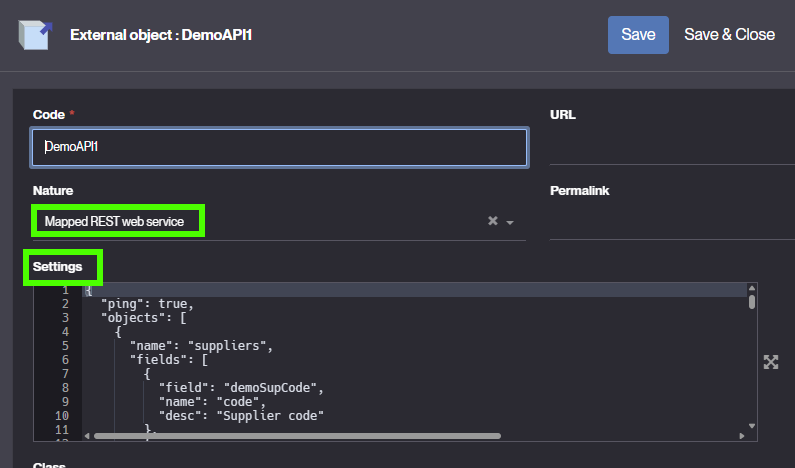This screenshot has width=795, height=468.
Task: Click line number 5 in the gutter
Action: tap(65, 346)
